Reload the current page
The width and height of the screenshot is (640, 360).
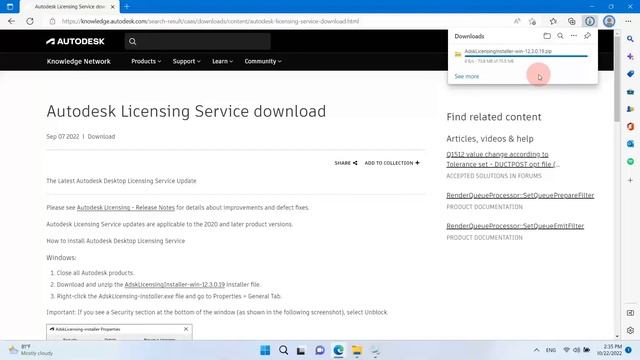(x=30, y=21)
